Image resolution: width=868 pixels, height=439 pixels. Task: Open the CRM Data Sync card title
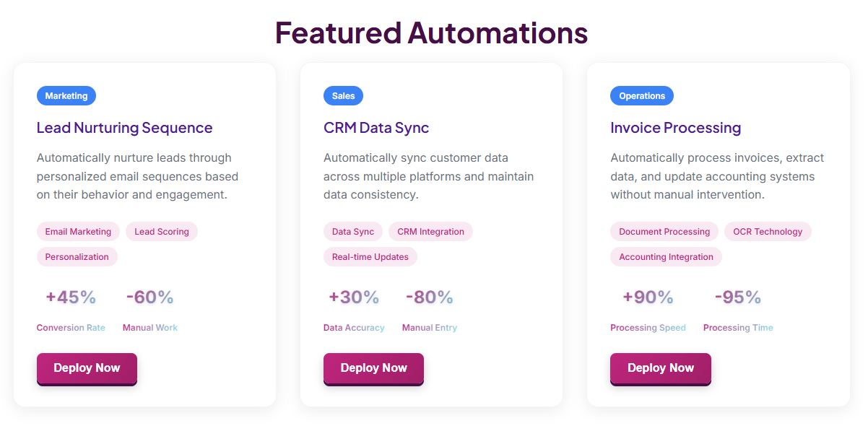coord(376,128)
